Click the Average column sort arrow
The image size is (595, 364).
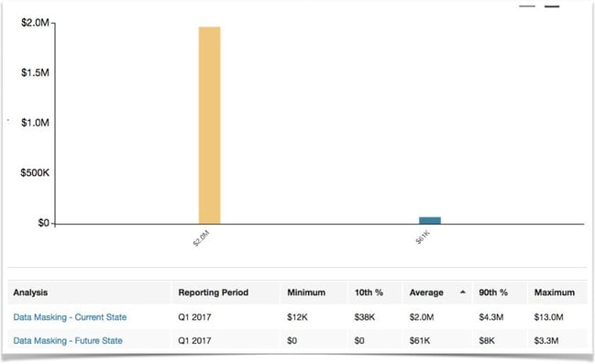click(463, 292)
